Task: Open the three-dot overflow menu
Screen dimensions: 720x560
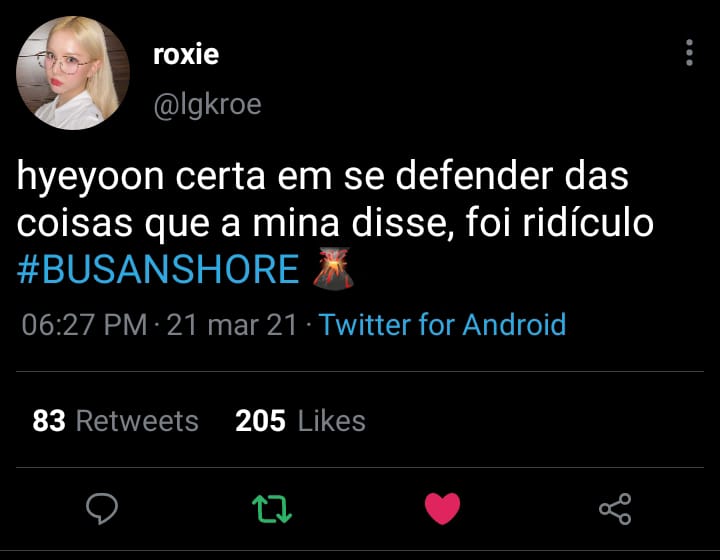Action: pyautogui.click(x=689, y=52)
